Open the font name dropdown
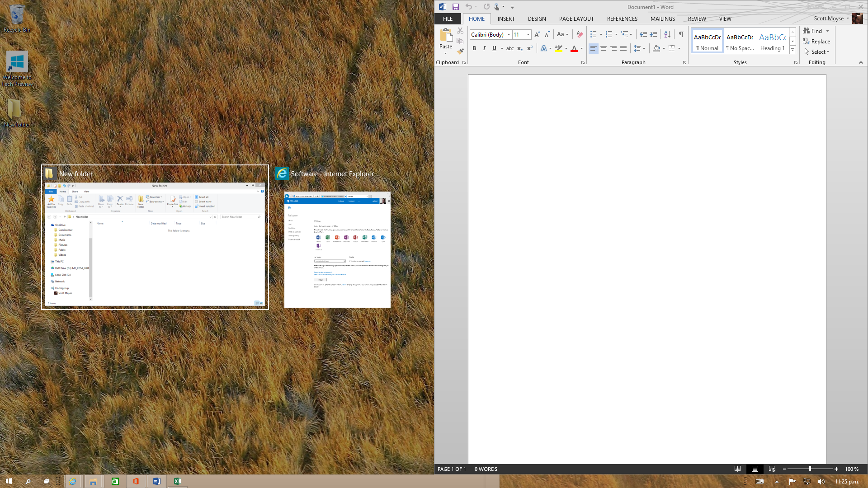The image size is (868, 488). [x=509, y=34]
